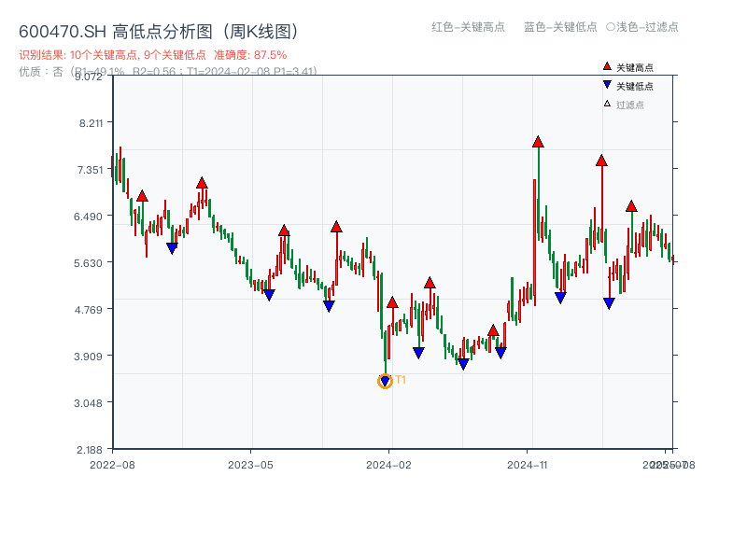Viewport: 747px width, 560px height.
Task: Select the rightmost red triangle peak marker
Action: (630, 204)
